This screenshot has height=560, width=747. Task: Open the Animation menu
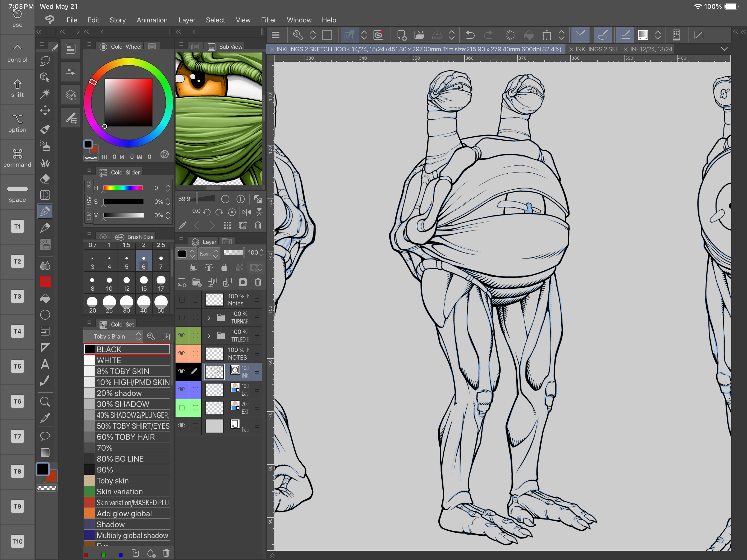pos(152,20)
